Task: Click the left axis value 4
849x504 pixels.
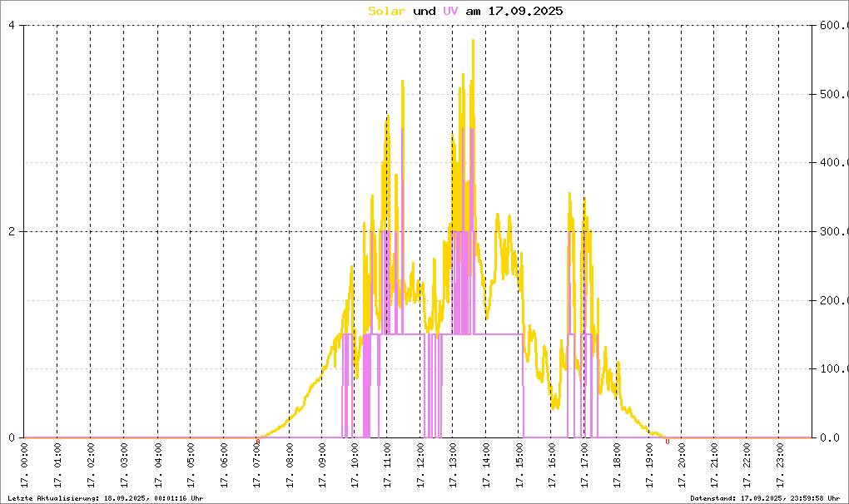Action: pos(12,26)
